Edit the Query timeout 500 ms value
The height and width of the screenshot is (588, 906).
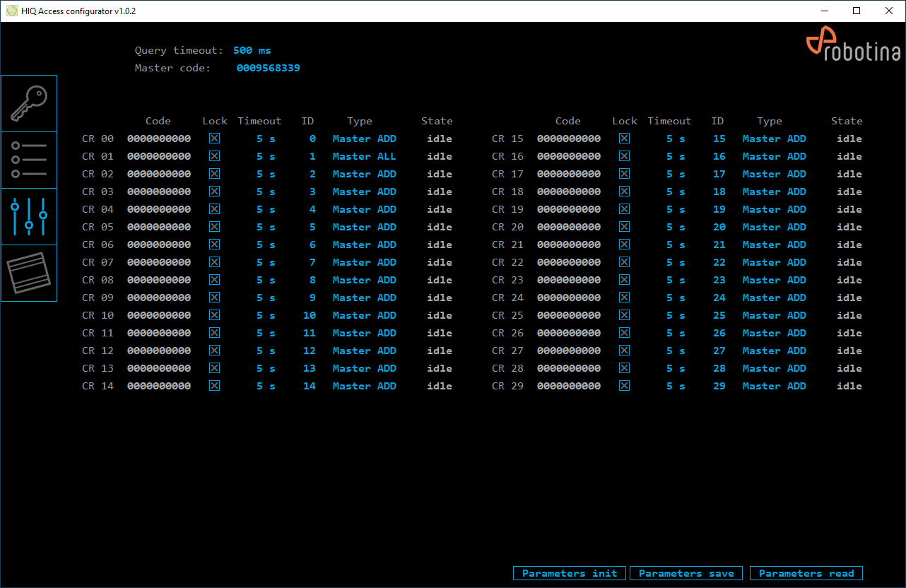[252, 51]
